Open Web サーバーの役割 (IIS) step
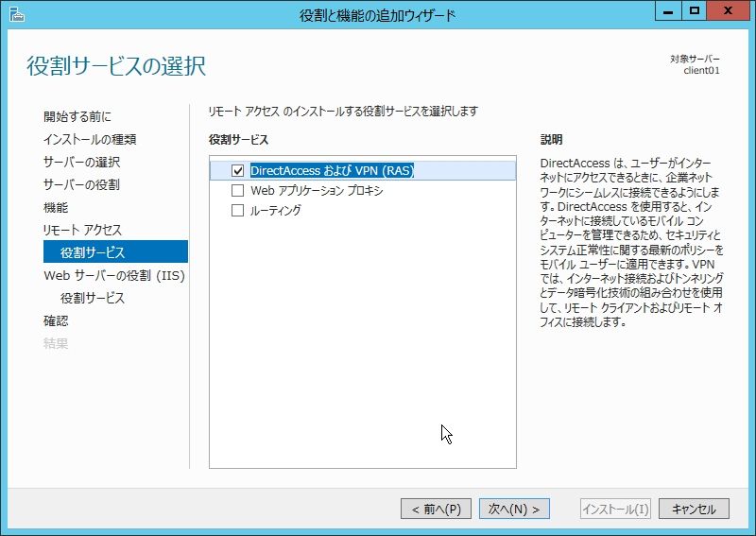 pos(114,275)
